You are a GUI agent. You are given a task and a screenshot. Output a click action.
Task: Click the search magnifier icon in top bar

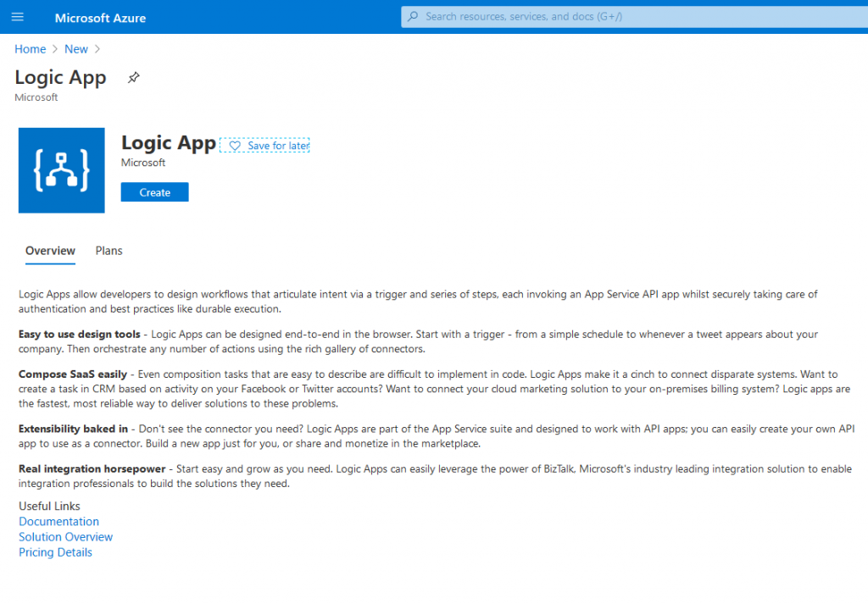[x=412, y=17]
